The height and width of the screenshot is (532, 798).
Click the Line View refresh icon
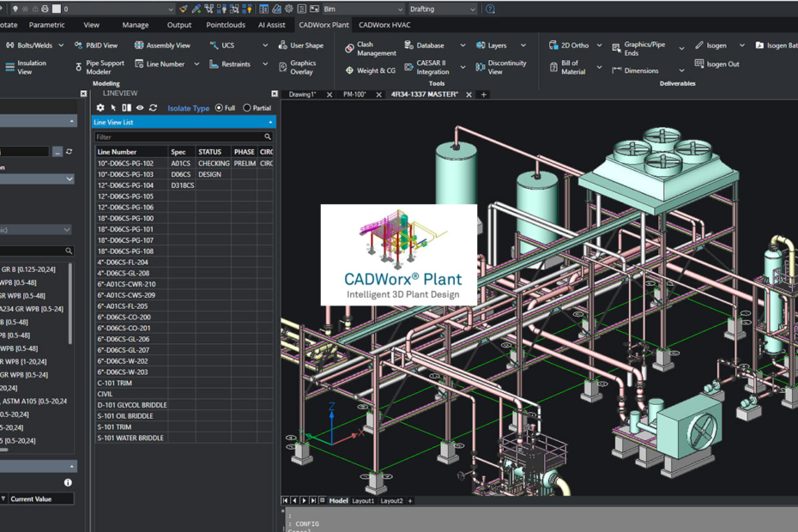coord(154,108)
